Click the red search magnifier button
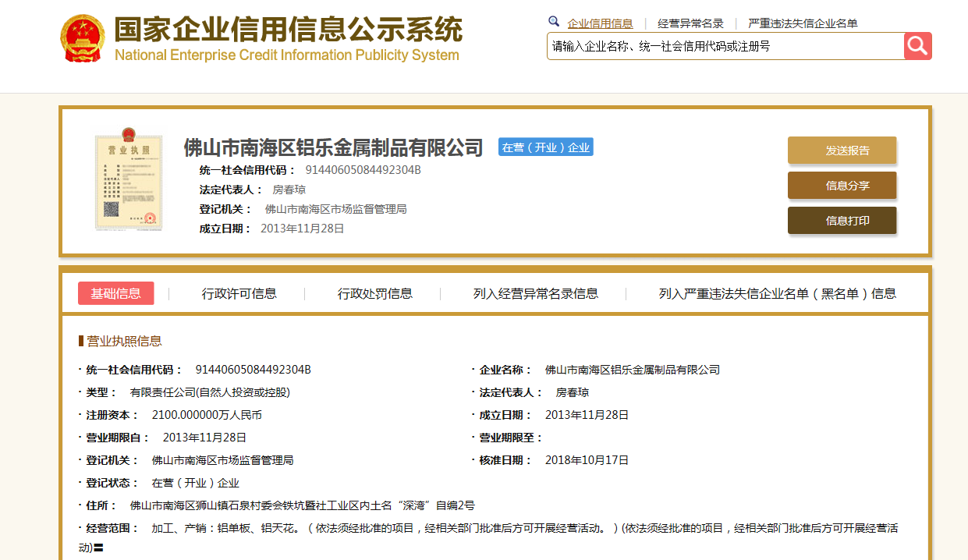 (x=917, y=46)
